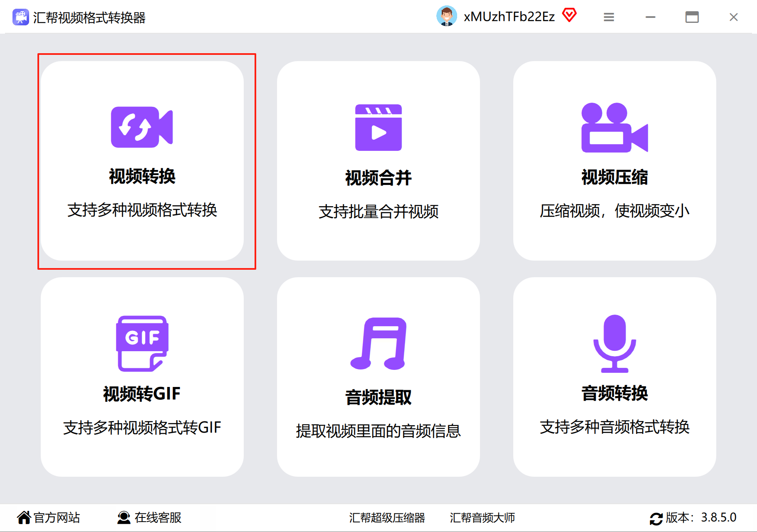Click the headset icon beside 在线客服

click(x=124, y=517)
